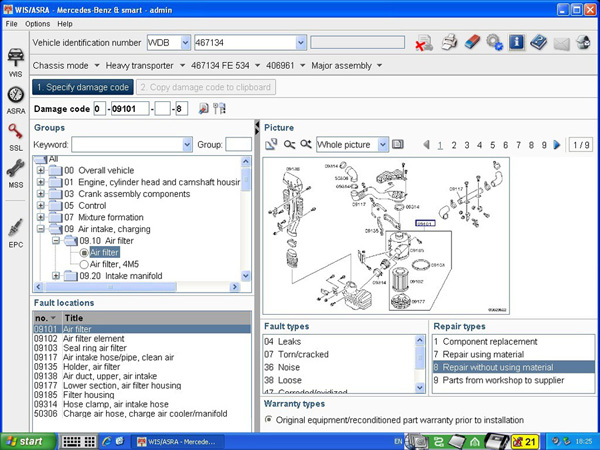This screenshot has height=450, width=600.
Task: Sort fault locations by no. column header
Action: coord(47,318)
